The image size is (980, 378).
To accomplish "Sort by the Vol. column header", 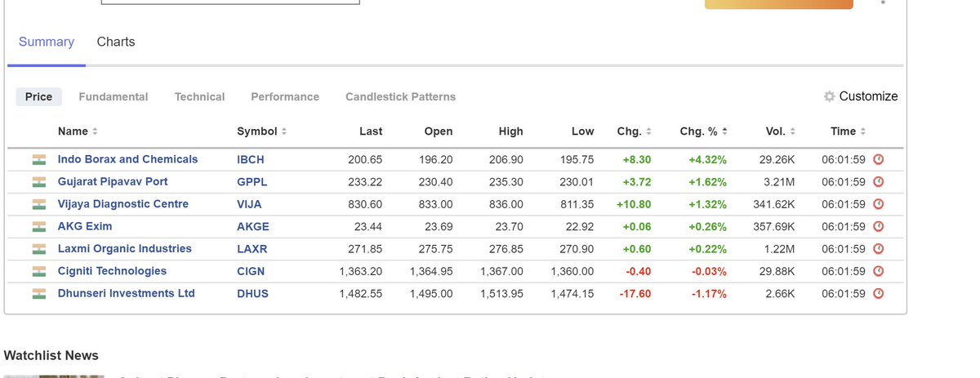I will point(780,131).
